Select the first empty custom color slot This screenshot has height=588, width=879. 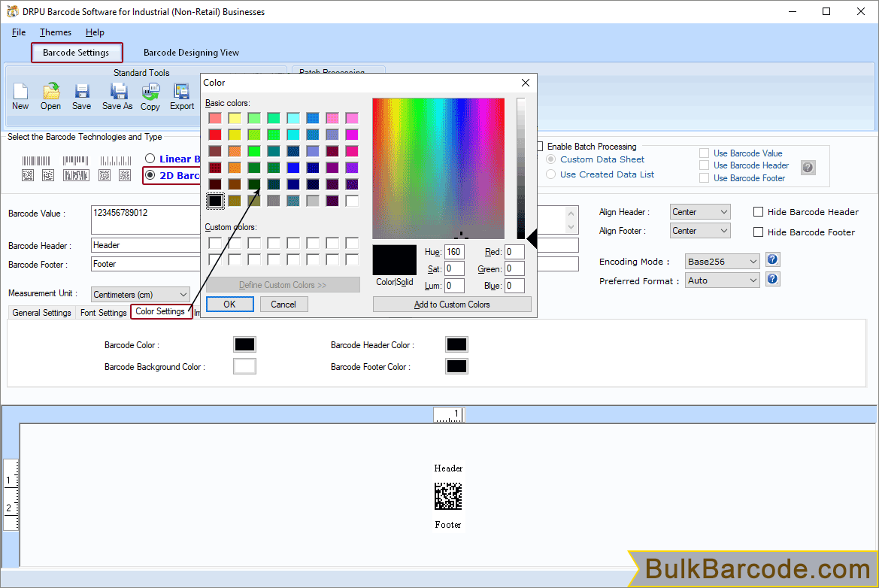(215, 244)
